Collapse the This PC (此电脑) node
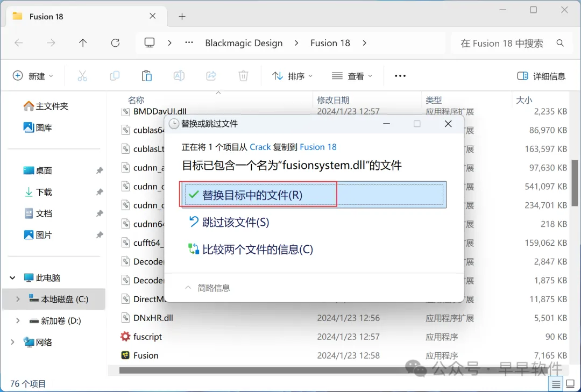This screenshot has width=581, height=392. 12,277
